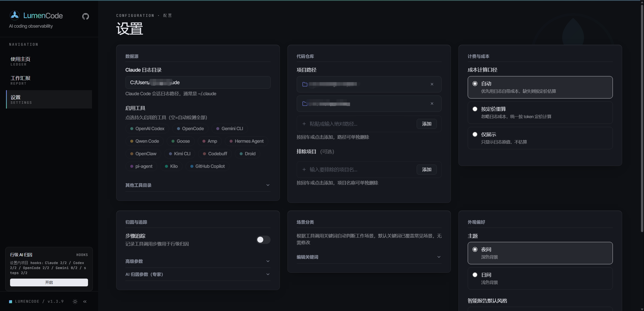Enable the OpenAI Codex tool chip
Screen dimensions: 644x311
147,129
